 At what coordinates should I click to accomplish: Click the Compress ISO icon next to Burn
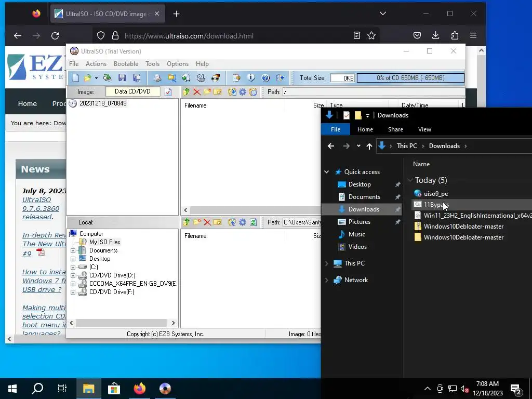point(201,78)
